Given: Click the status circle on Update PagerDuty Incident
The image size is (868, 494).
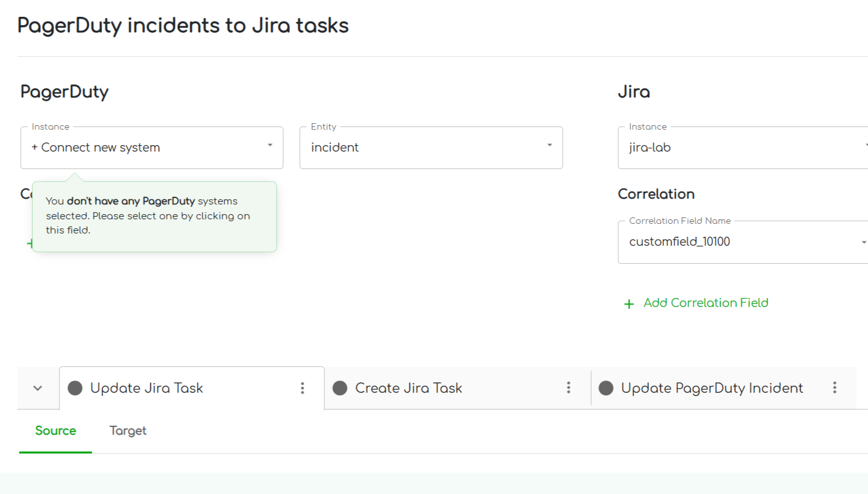Looking at the screenshot, I should [x=606, y=388].
